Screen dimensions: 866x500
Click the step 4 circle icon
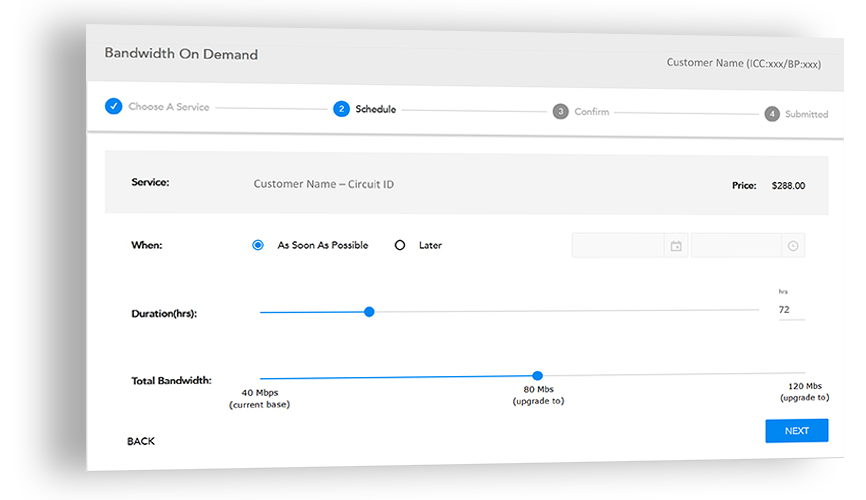(x=772, y=114)
